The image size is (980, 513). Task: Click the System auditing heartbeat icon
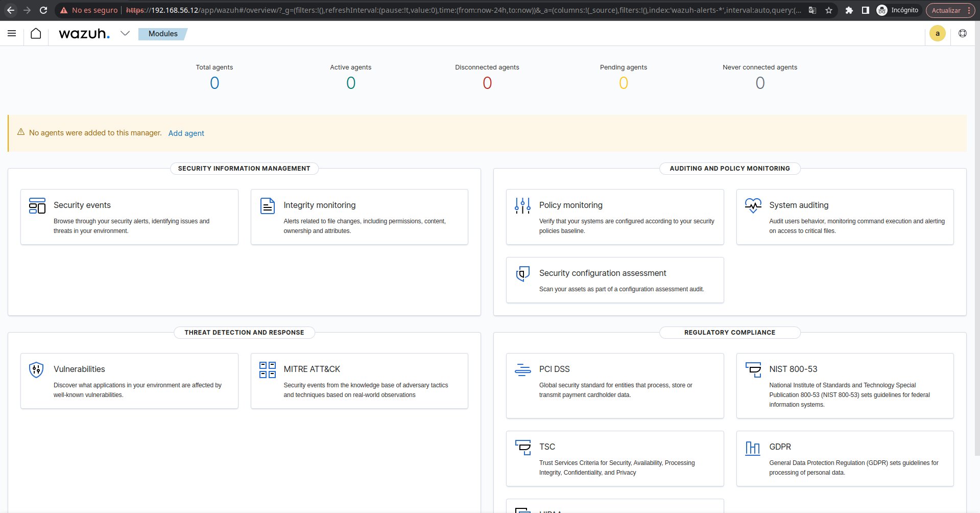[753, 205]
